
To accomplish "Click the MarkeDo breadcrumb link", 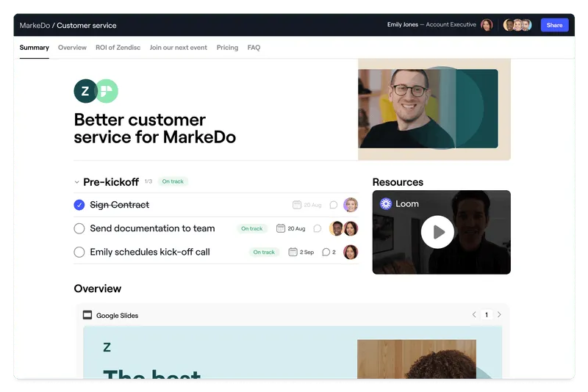I will pyautogui.click(x=35, y=26).
